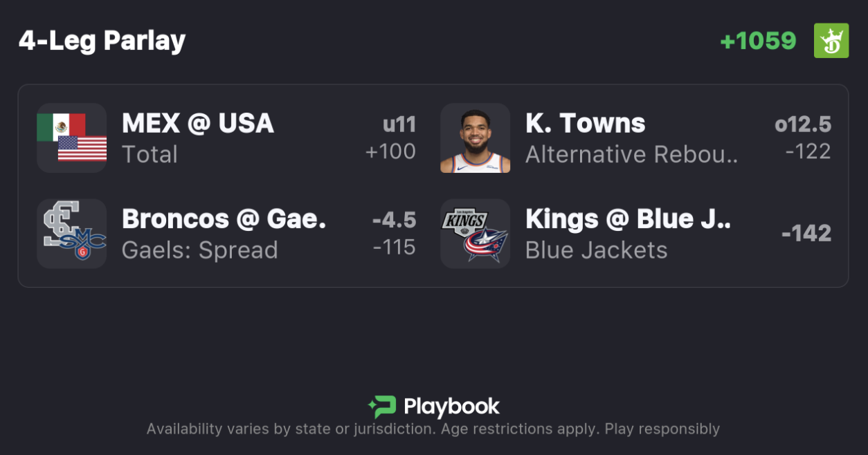Open the Broncos @ Gaels matchup
Screen dimensions: 868x455
[x=224, y=219]
